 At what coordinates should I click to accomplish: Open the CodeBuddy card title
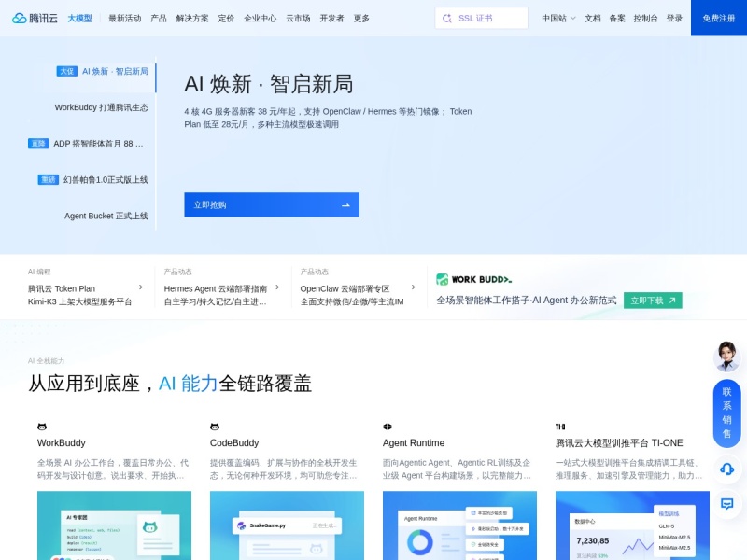[234, 442]
